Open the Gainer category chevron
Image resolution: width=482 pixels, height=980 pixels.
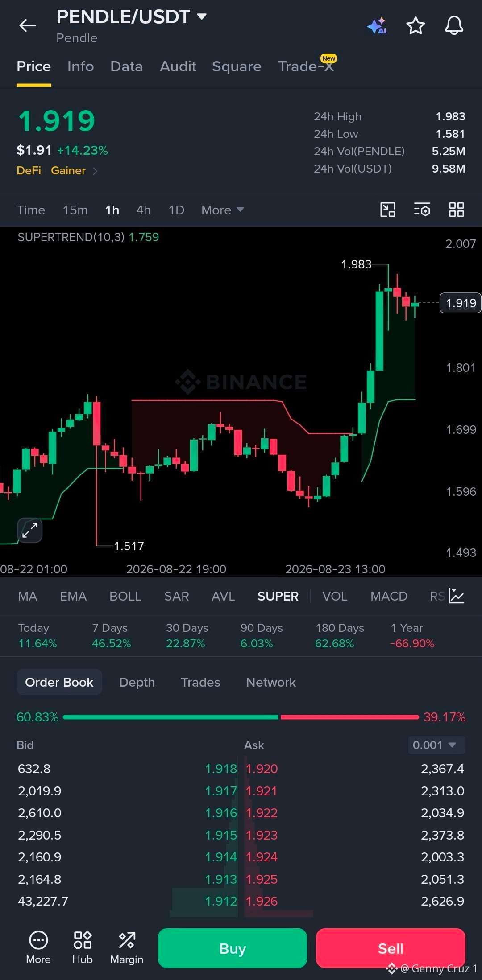95,171
